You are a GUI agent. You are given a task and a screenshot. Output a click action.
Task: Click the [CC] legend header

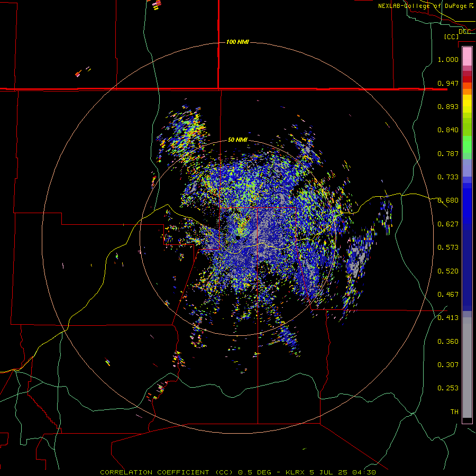point(451,36)
